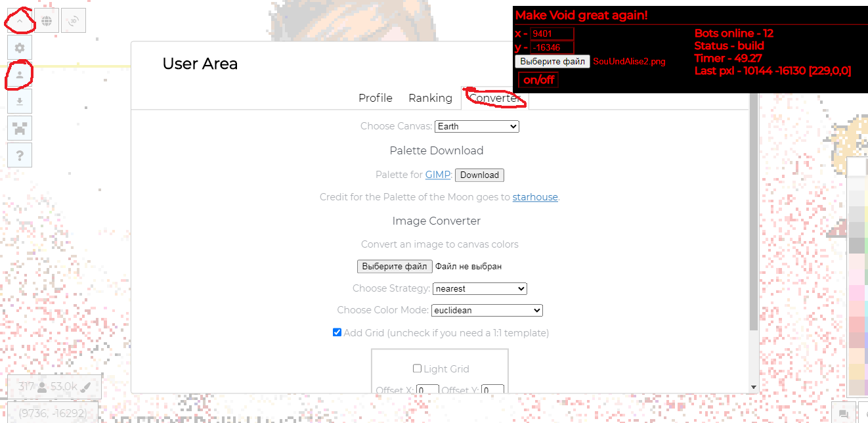
Task: Toggle the bot with the on/off button
Action: click(539, 80)
